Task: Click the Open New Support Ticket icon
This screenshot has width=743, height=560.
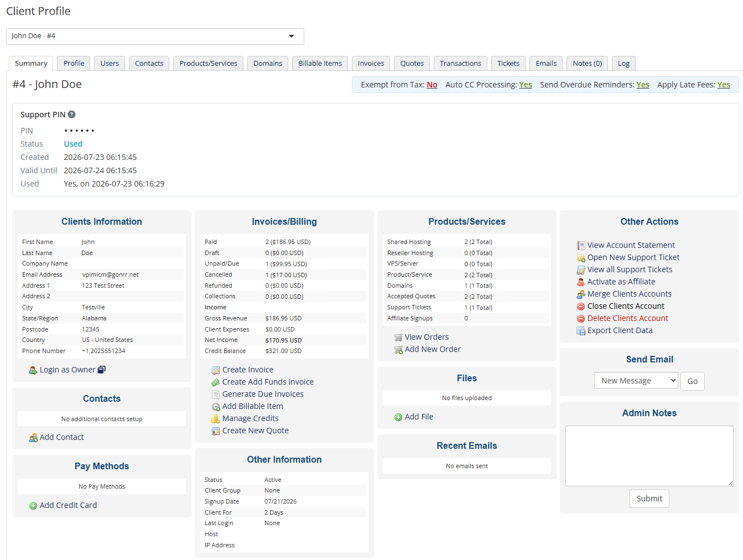Action: (581, 258)
